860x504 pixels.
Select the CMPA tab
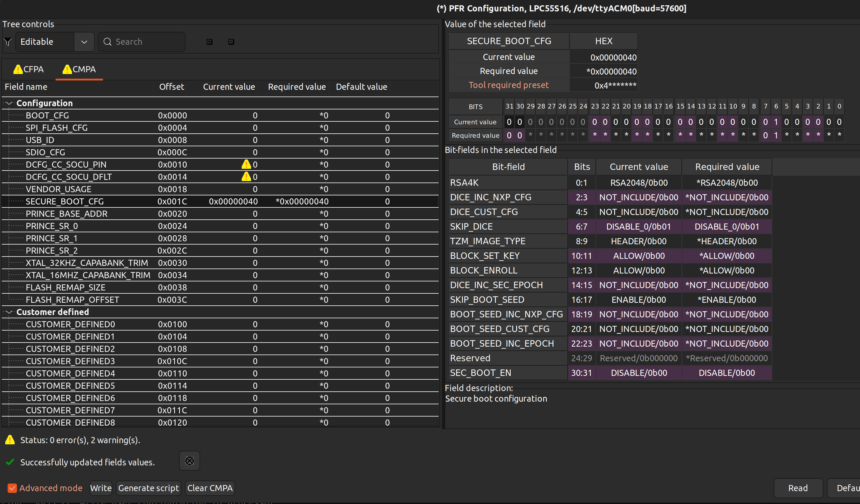pyautogui.click(x=79, y=69)
